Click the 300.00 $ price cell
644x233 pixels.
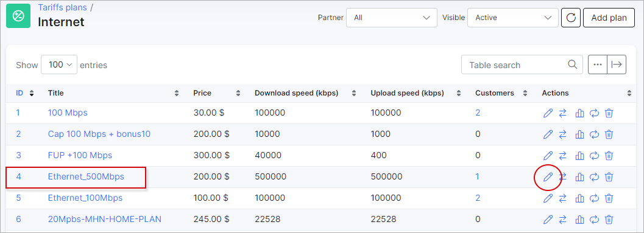(x=211, y=156)
